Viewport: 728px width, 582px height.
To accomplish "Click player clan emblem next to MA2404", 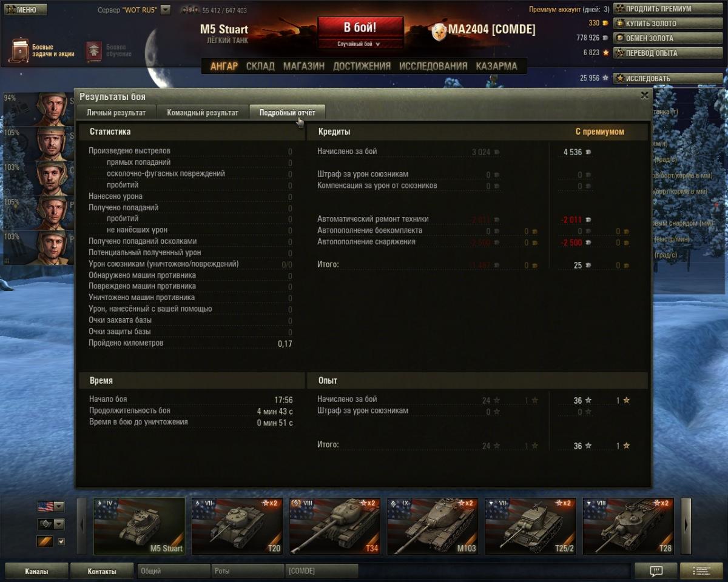I will 439,31.
